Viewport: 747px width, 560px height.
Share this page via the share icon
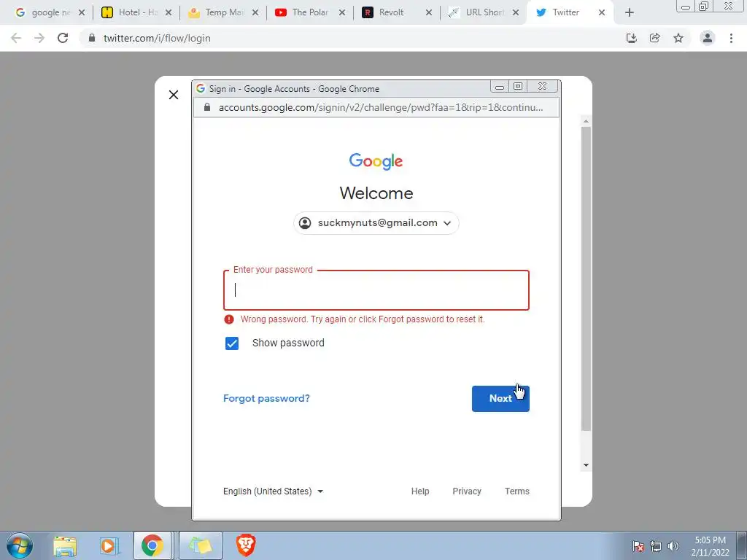(655, 38)
